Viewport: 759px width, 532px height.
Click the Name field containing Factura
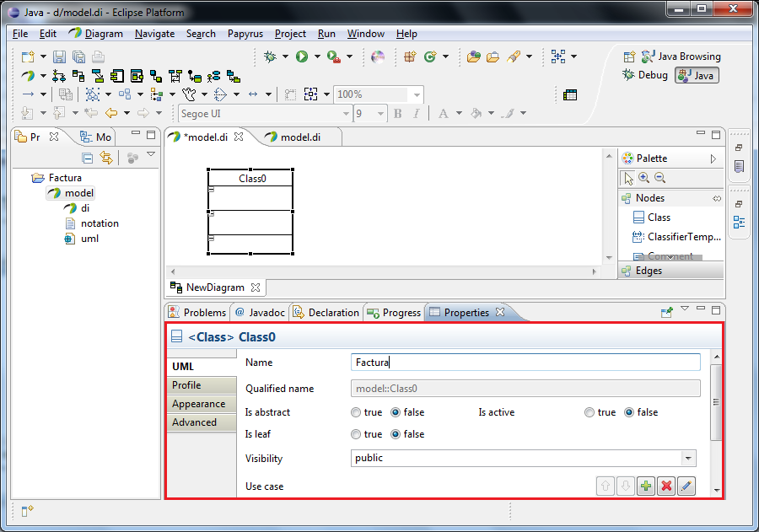(525, 363)
